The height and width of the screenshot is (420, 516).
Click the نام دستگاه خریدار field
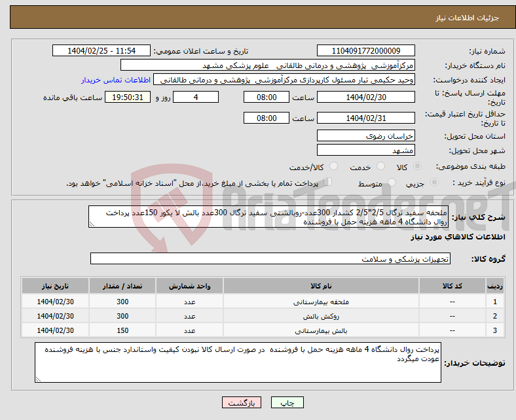(268, 65)
